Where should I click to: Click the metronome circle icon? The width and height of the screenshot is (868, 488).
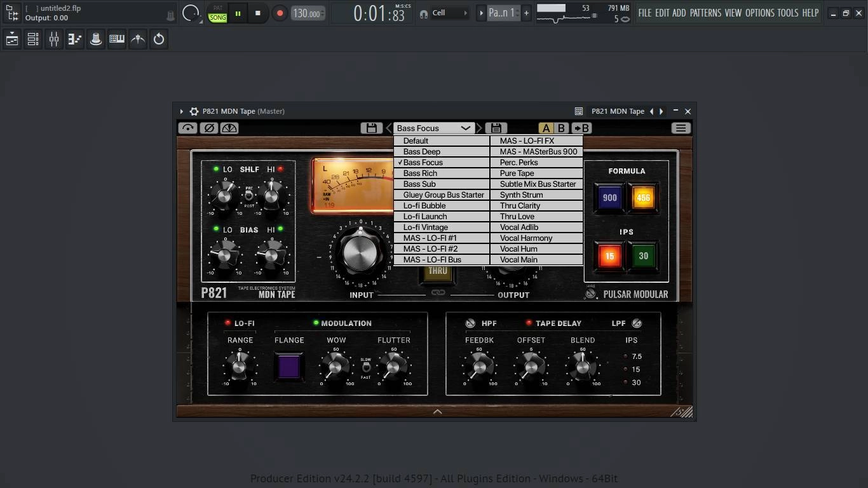coord(190,13)
